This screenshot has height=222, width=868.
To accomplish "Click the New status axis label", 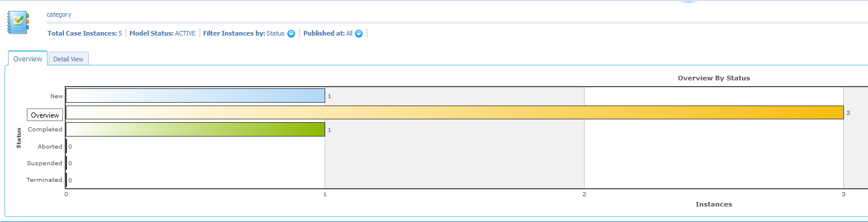I will [x=56, y=96].
